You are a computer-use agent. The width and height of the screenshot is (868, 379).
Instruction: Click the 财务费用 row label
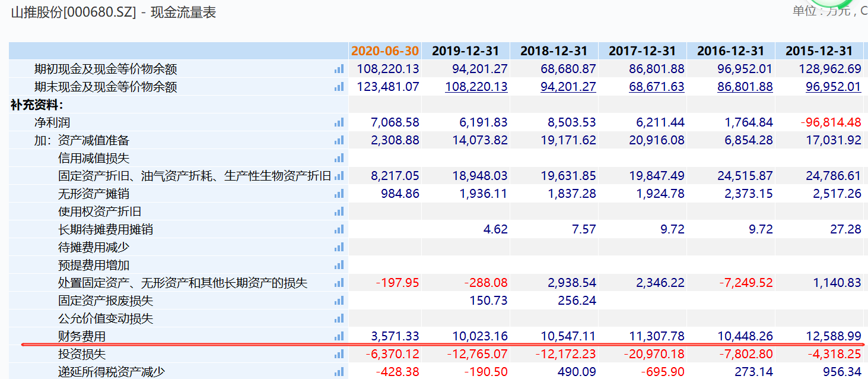coord(82,337)
